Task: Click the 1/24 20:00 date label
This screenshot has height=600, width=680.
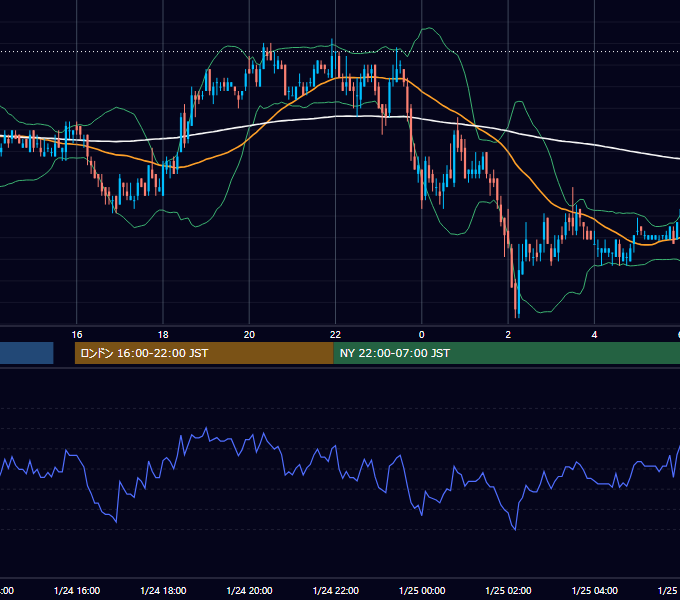Action: [x=249, y=590]
